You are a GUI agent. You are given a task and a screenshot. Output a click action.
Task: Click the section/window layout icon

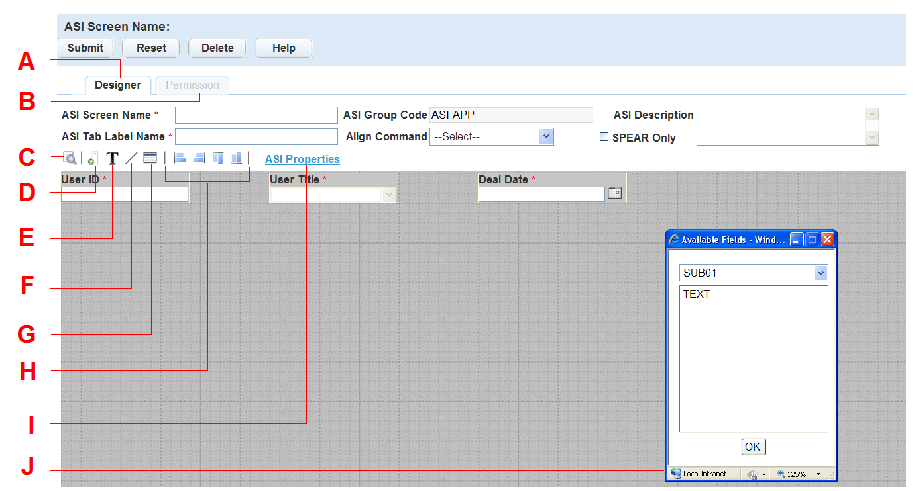coord(150,158)
